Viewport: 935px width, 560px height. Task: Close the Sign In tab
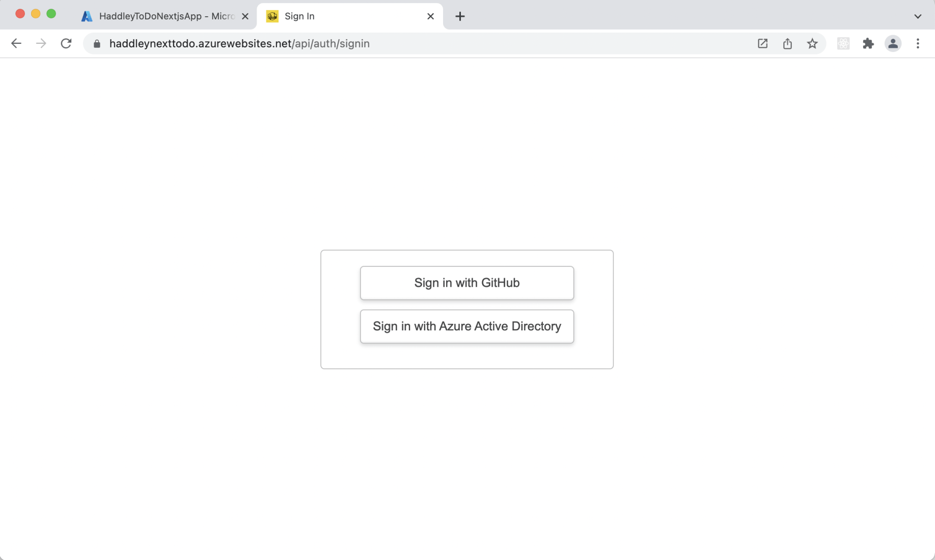(431, 16)
